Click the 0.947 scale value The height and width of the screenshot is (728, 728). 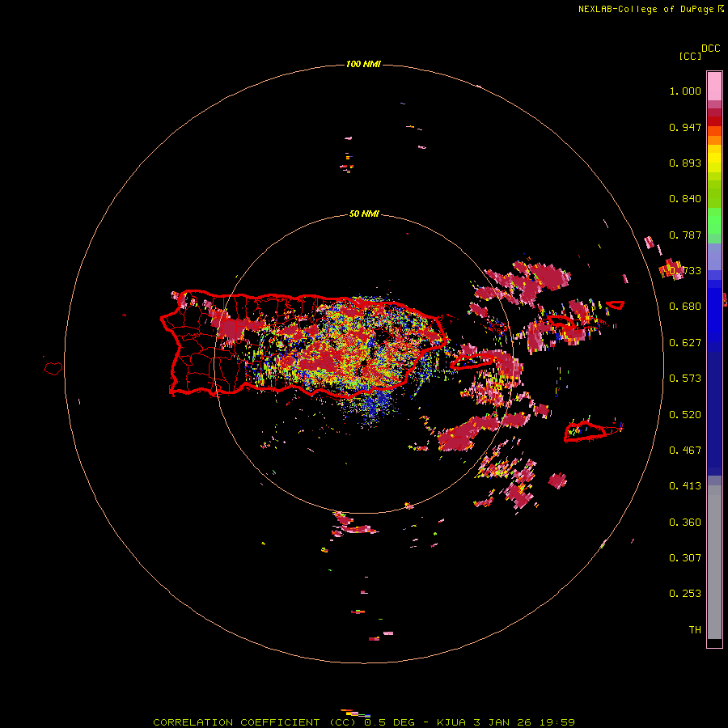[685, 127]
